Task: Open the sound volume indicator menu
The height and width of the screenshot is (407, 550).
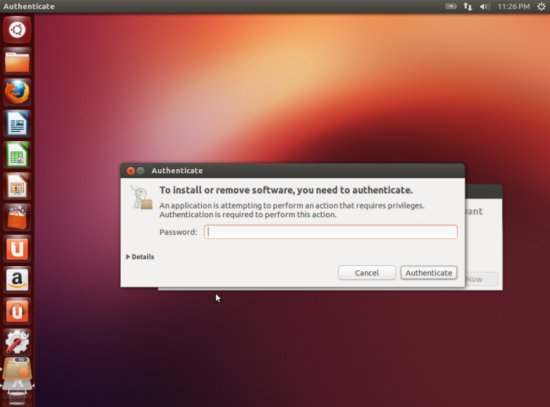Action: [x=484, y=6]
